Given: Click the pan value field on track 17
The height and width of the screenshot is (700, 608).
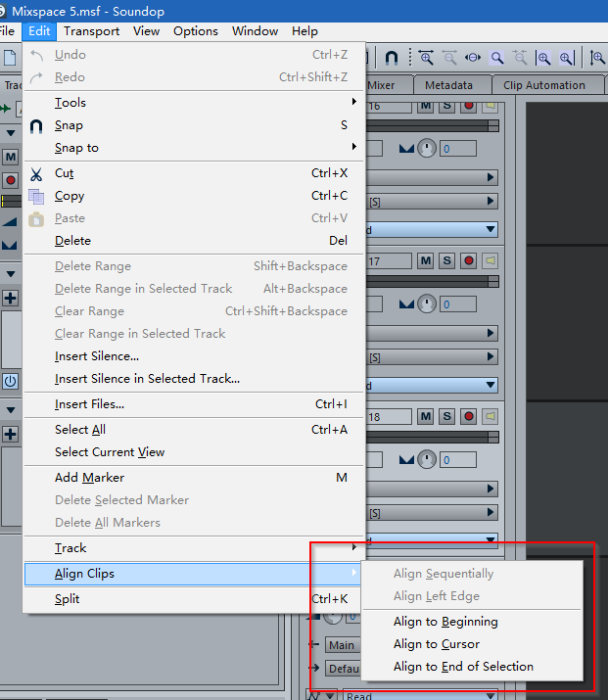Looking at the screenshot, I should point(457,304).
